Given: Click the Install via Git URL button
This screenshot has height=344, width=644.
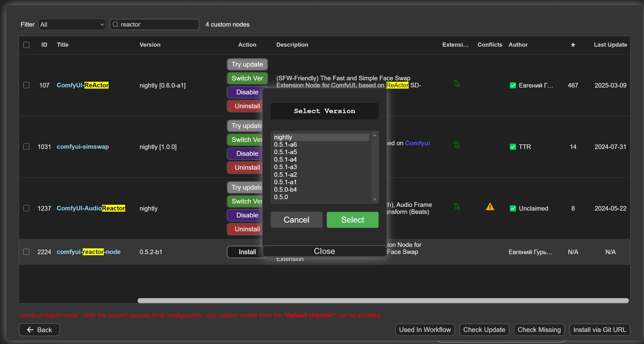Looking at the screenshot, I should 599,330.
